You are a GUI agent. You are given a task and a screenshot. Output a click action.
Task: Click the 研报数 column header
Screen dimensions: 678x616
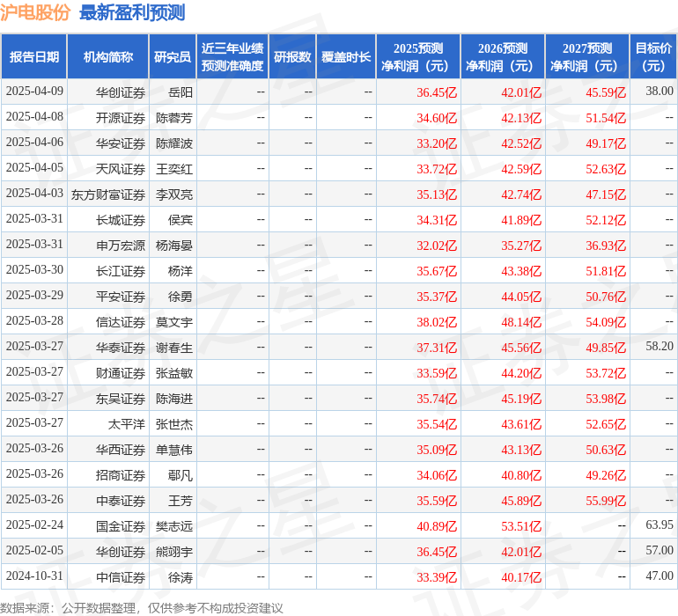(292, 57)
